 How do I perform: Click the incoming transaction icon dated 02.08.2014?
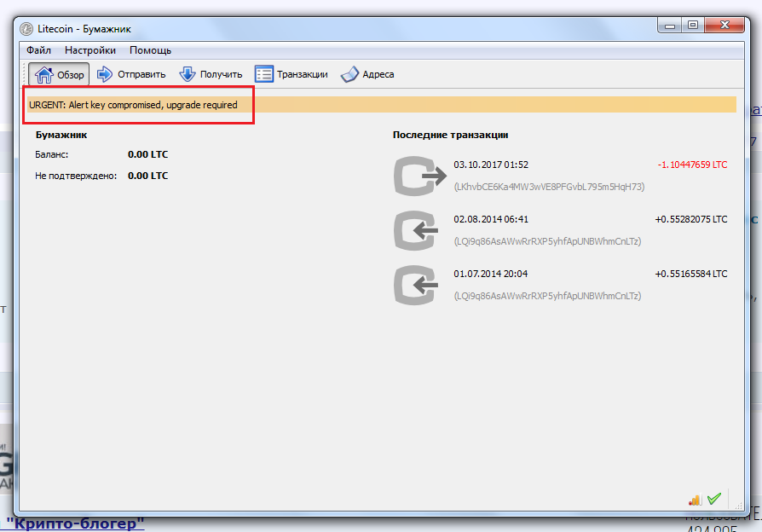tap(416, 230)
